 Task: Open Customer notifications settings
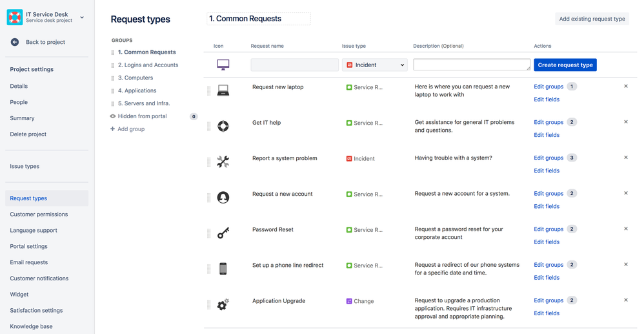[x=39, y=278]
